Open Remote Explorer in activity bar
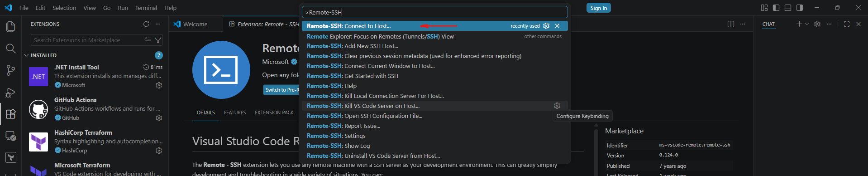 tap(10, 136)
